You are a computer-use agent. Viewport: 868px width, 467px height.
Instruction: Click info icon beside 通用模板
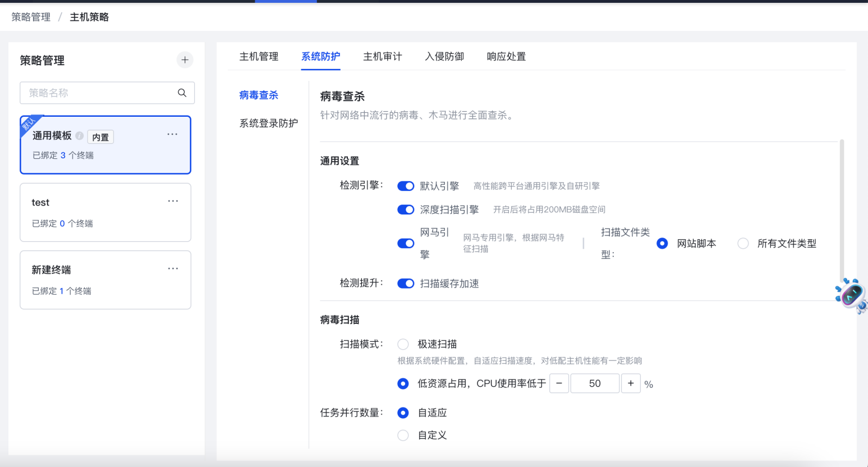80,136
